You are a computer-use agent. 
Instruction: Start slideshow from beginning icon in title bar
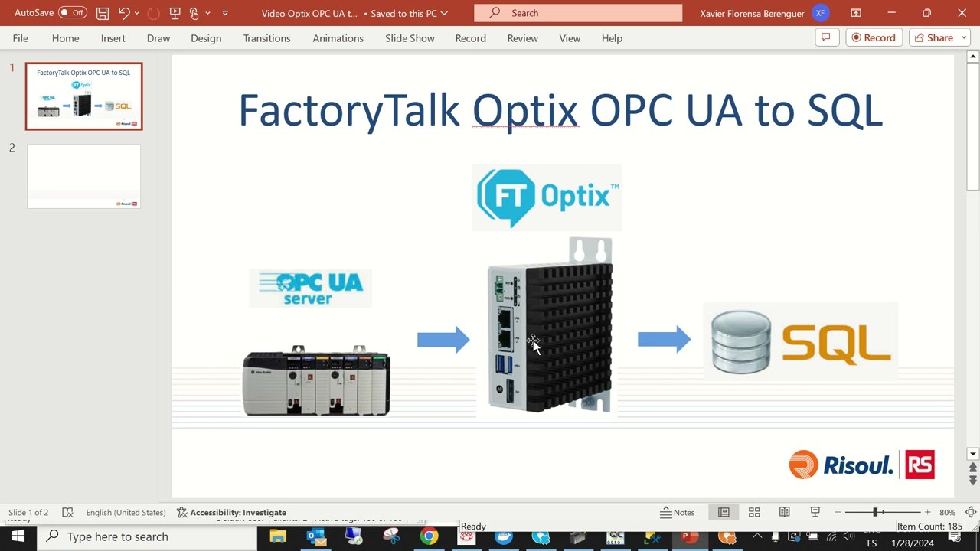pyautogui.click(x=175, y=13)
